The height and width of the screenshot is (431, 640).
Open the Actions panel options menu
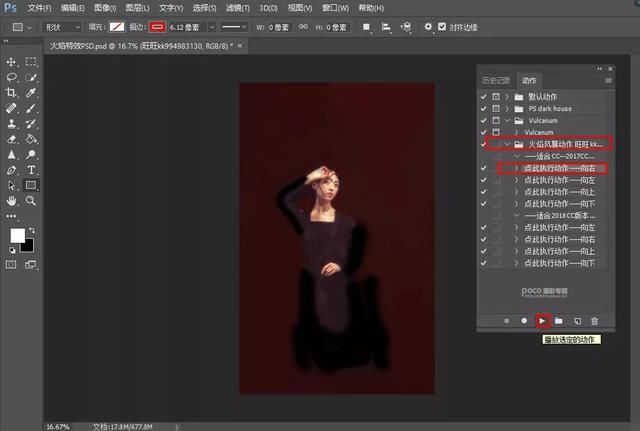[609, 80]
